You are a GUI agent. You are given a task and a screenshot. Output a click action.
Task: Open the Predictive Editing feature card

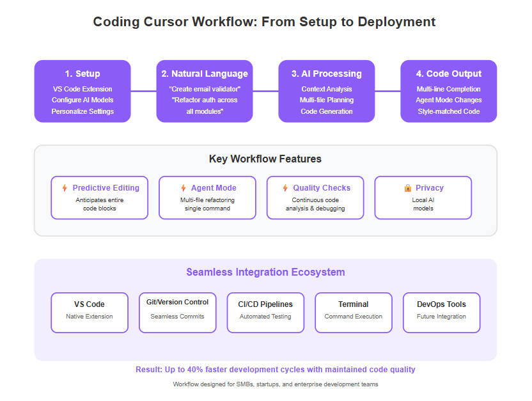point(99,198)
